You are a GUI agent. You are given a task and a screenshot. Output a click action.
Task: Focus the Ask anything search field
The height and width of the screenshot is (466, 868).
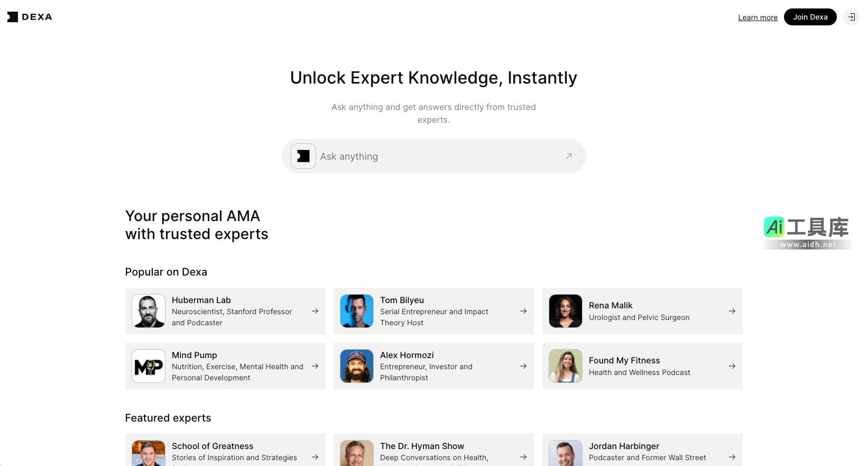(x=439, y=157)
